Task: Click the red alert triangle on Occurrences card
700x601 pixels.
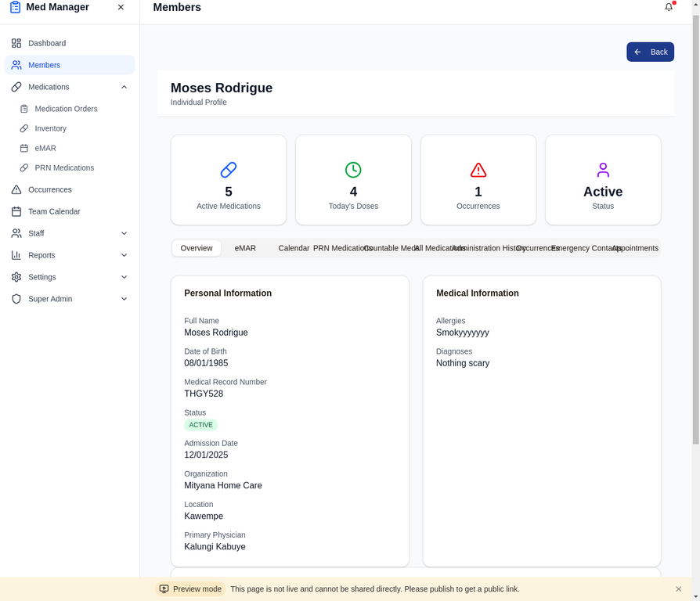Action: [x=478, y=170]
